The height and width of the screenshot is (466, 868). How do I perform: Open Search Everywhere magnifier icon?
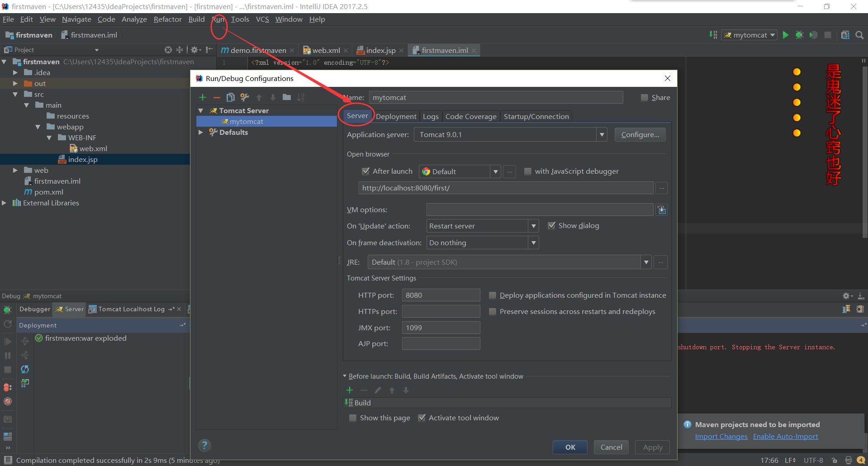point(859,35)
